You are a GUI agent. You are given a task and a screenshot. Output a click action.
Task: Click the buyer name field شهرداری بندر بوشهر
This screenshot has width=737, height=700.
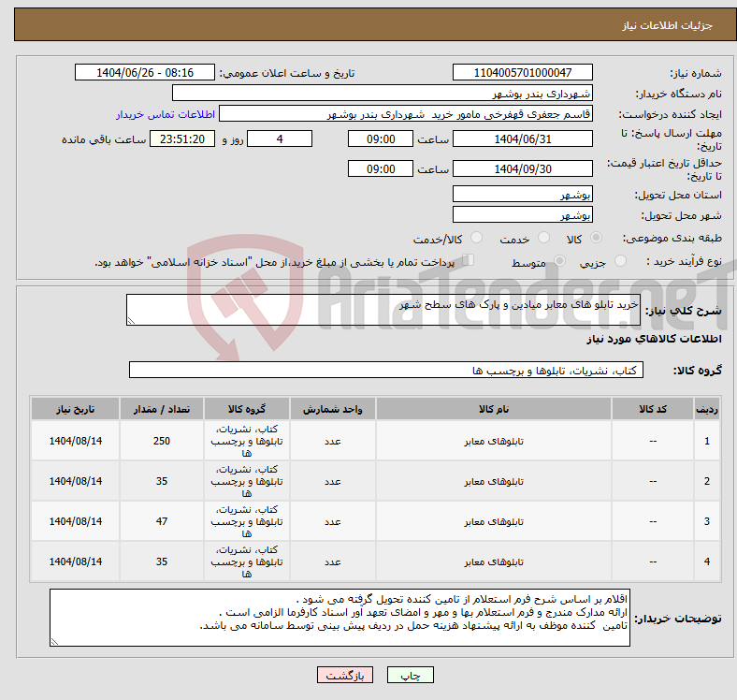point(382,94)
